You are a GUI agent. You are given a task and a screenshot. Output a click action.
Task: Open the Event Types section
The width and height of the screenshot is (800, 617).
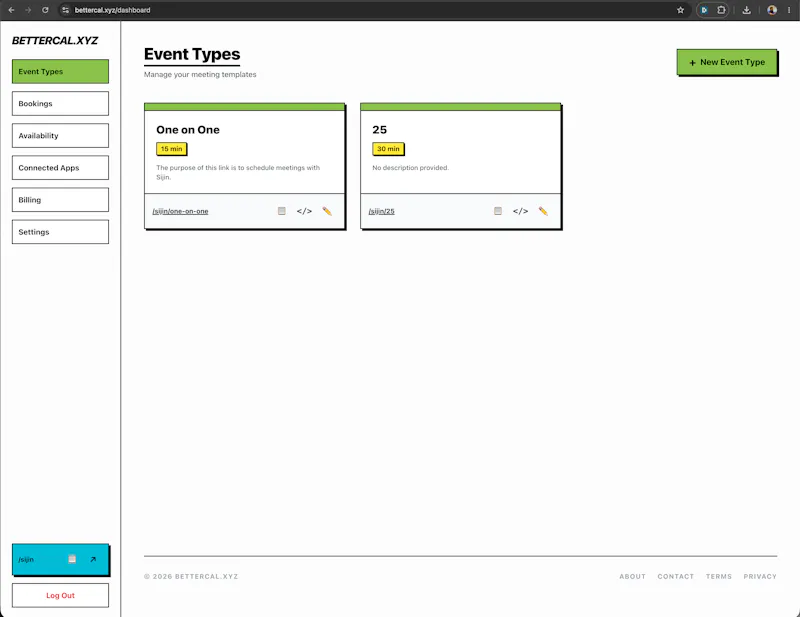coord(60,71)
